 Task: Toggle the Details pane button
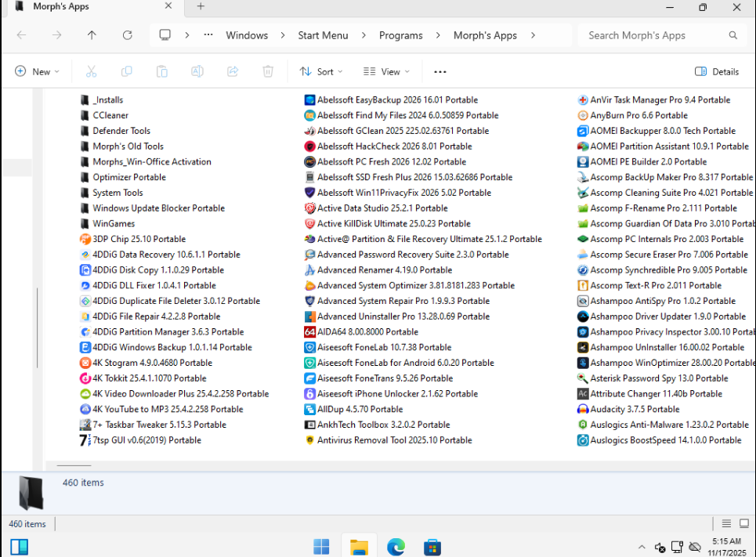tap(717, 71)
